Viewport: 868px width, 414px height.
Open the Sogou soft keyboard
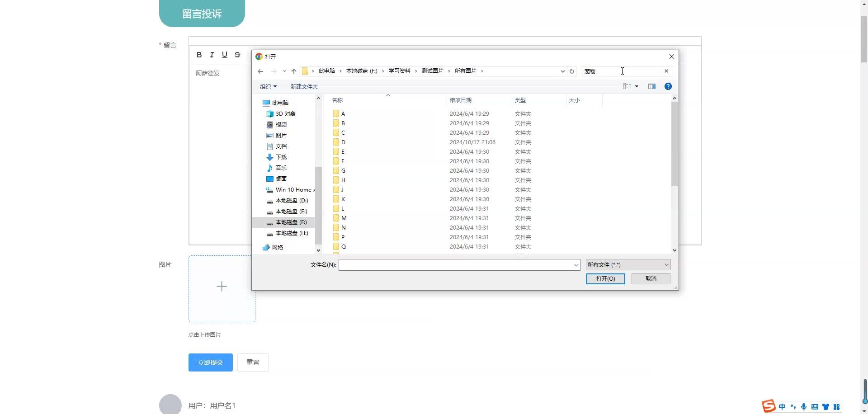pos(815,407)
